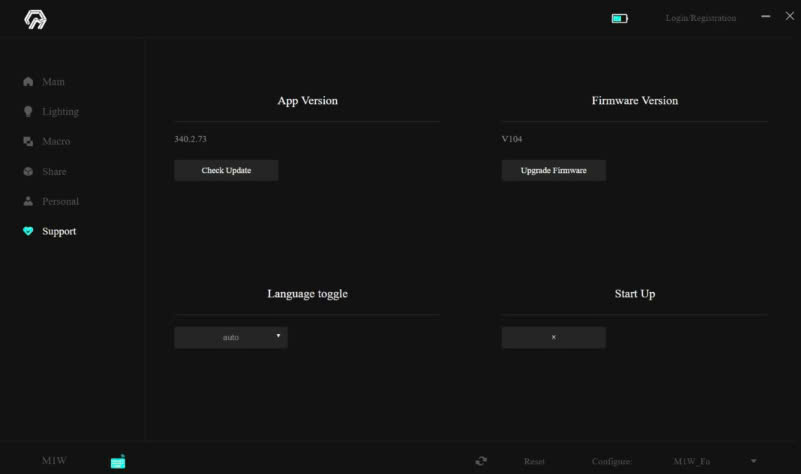The image size is (801, 474).
Task: Click the battery status icon
Action: coord(620,18)
